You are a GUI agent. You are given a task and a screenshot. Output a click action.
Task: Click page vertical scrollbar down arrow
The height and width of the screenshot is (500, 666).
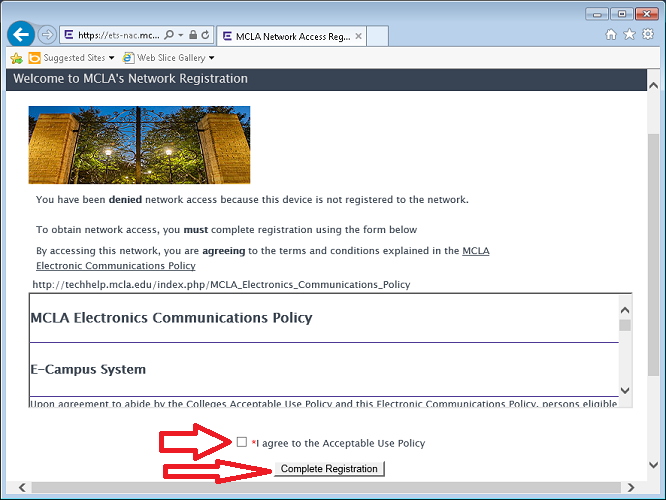click(654, 465)
